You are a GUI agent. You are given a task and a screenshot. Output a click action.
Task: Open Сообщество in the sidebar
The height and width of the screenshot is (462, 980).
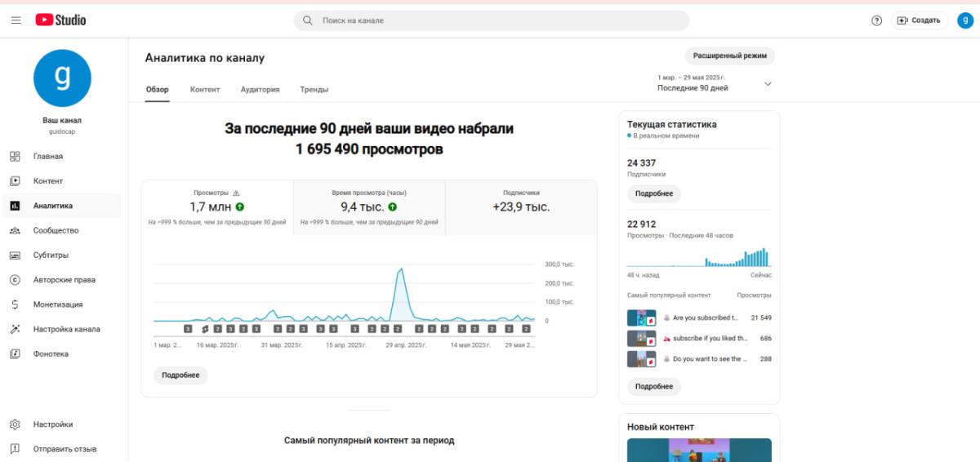coord(62,230)
